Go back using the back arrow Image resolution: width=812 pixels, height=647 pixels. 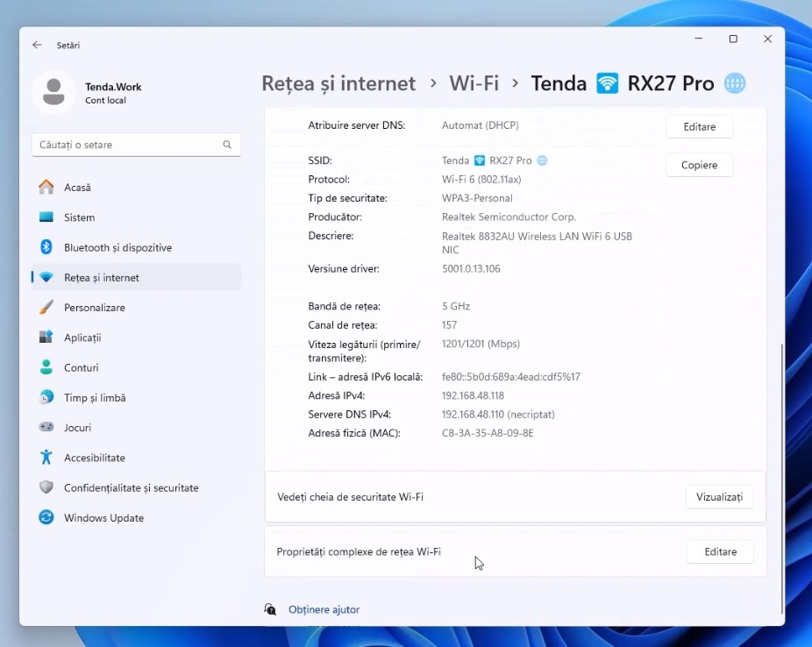click(x=37, y=45)
